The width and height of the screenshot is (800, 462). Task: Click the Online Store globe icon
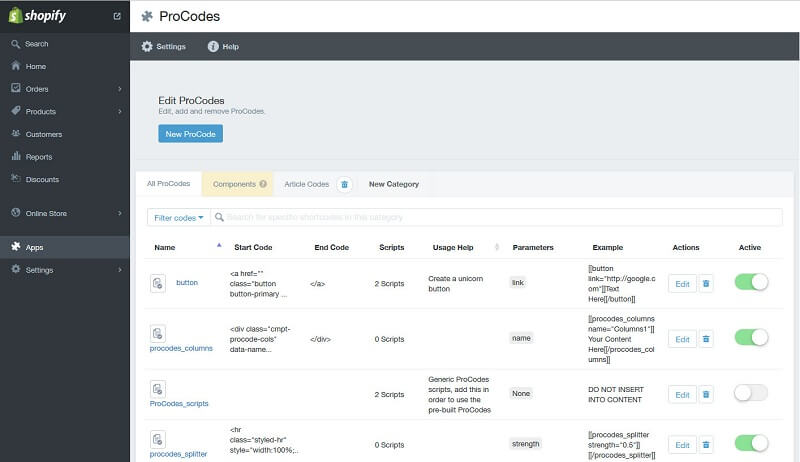tap(16, 213)
